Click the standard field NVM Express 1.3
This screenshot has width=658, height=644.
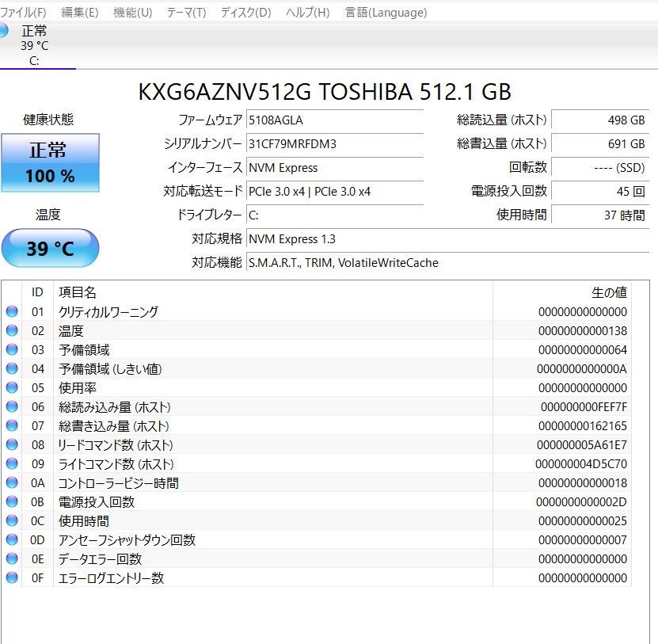(x=447, y=239)
